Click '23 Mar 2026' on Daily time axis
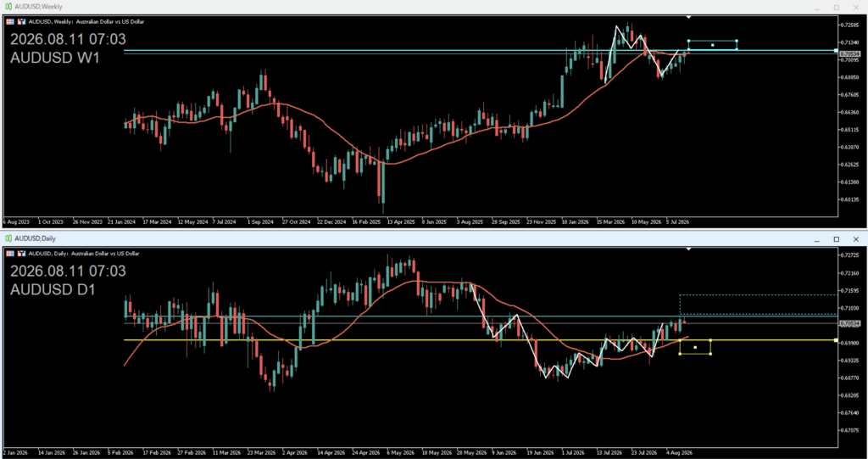 coord(262,453)
